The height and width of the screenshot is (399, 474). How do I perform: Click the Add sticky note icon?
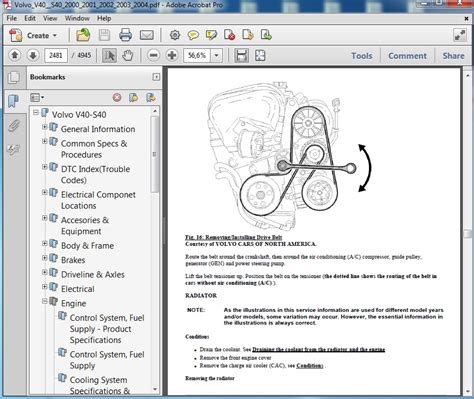click(193, 35)
